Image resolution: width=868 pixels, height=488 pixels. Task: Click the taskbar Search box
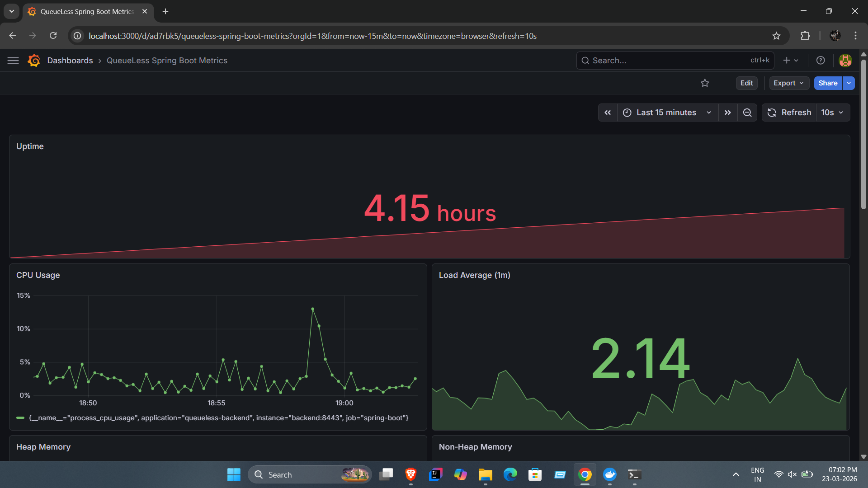click(310, 474)
